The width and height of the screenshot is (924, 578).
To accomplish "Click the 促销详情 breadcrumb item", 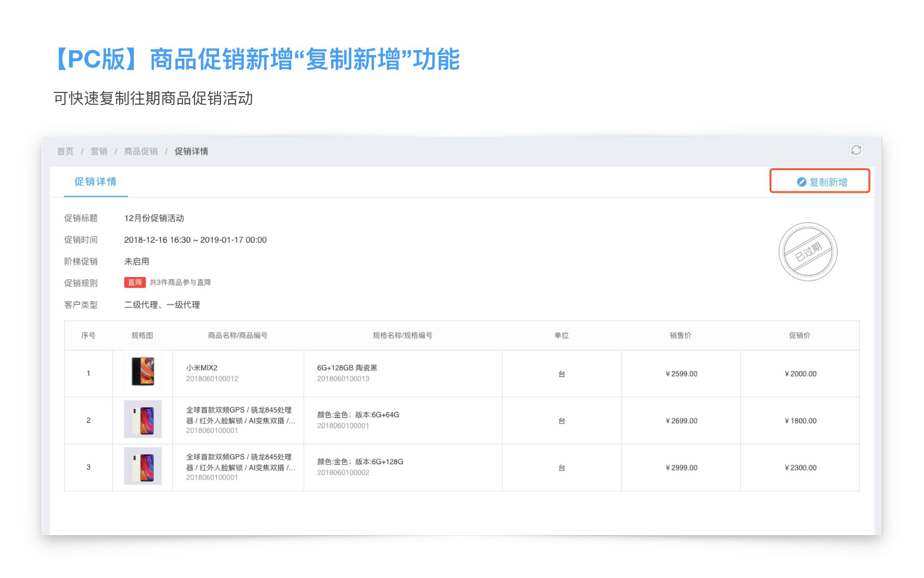I will [x=191, y=151].
